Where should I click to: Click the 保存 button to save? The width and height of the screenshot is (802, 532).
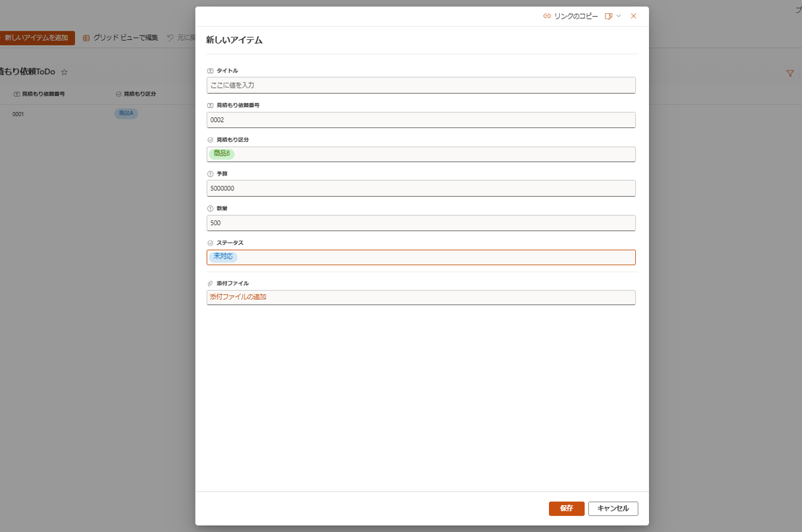click(566, 508)
